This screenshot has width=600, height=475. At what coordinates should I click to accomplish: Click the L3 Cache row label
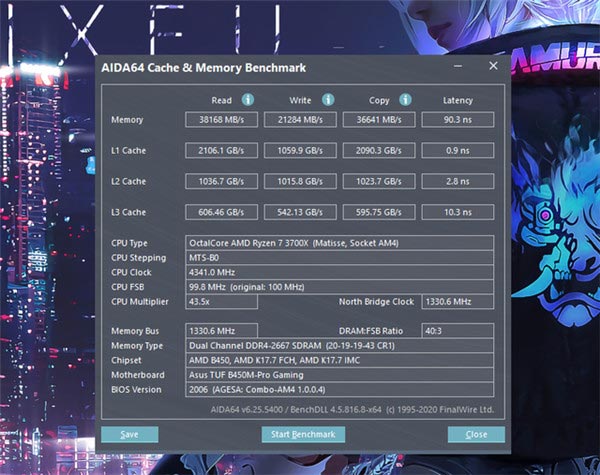(129, 212)
